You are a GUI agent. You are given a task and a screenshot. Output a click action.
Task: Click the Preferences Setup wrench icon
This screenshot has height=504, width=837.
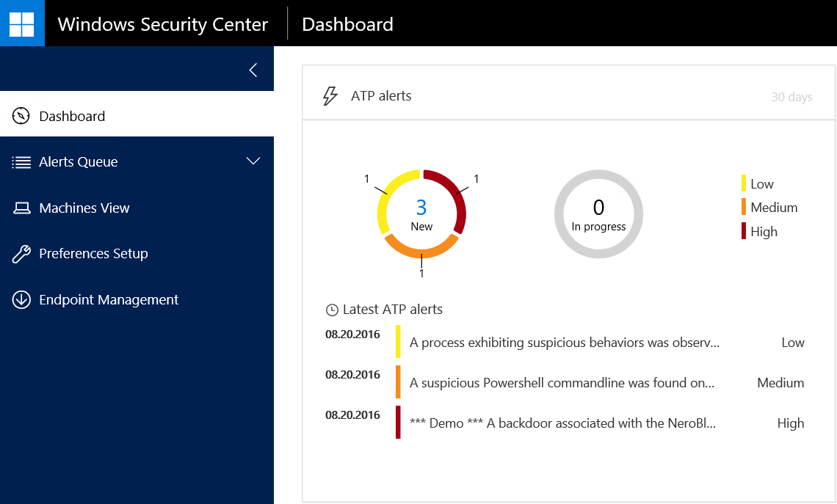tap(21, 254)
